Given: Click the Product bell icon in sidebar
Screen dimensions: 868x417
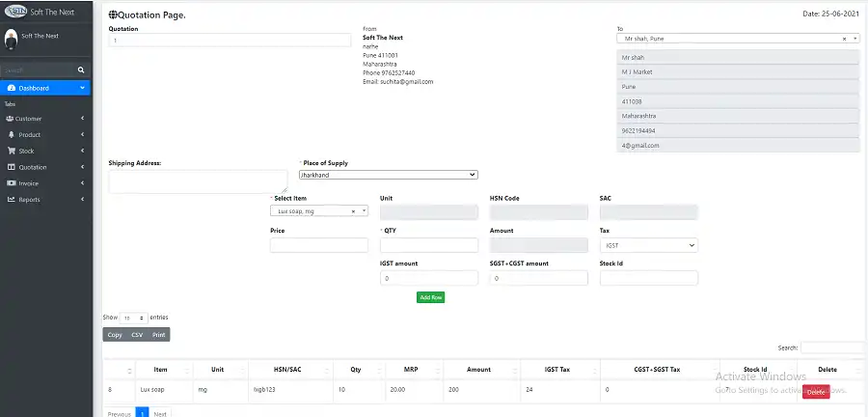Looking at the screenshot, I should (11, 135).
